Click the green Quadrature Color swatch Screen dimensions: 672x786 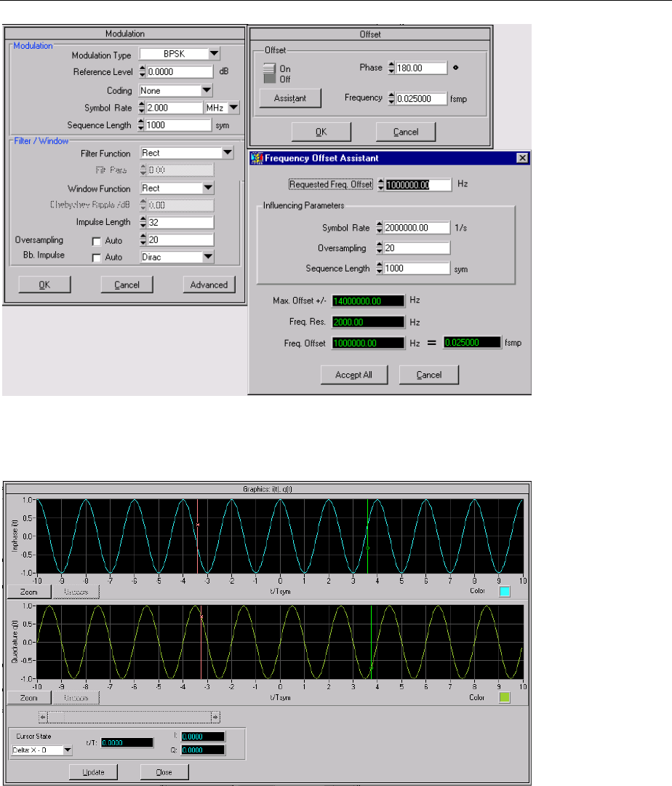(505, 697)
